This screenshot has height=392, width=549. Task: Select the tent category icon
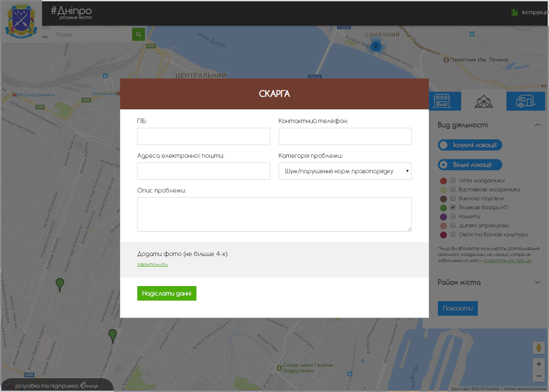coord(483,101)
